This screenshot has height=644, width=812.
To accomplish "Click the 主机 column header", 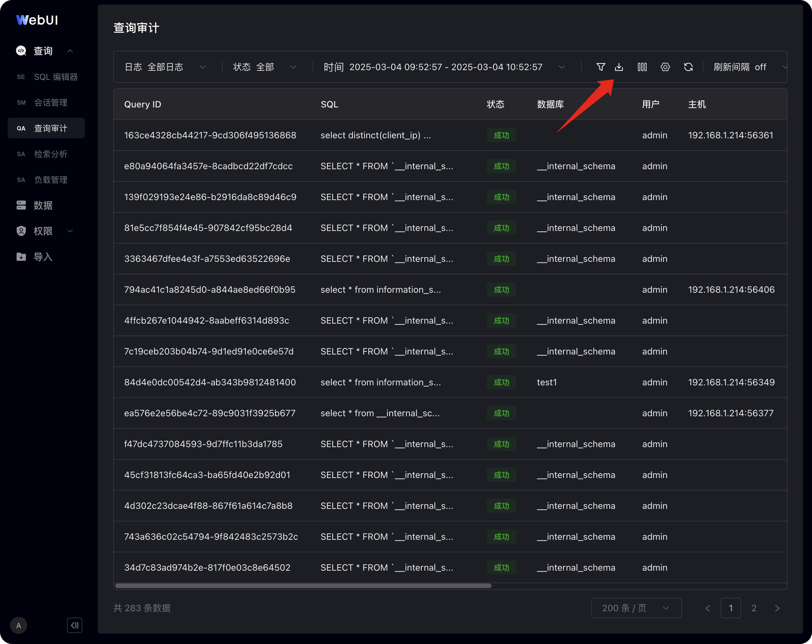I will [697, 104].
